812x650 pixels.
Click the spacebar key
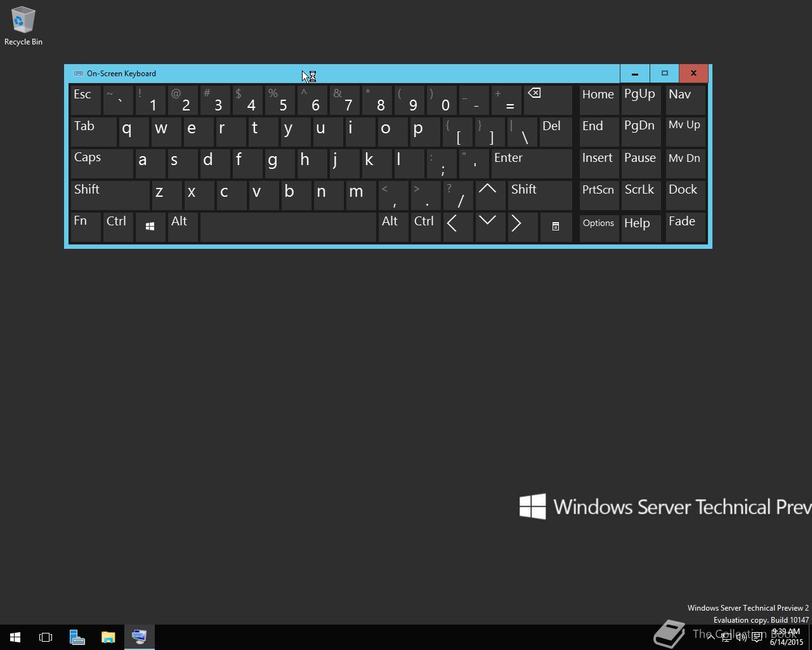coord(288,227)
